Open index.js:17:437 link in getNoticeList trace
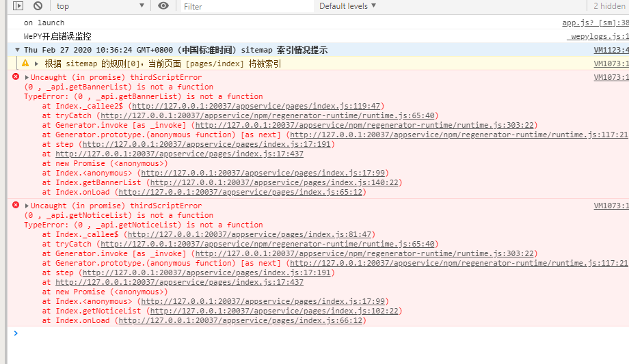This screenshot has width=629, height=364. pyautogui.click(x=179, y=283)
